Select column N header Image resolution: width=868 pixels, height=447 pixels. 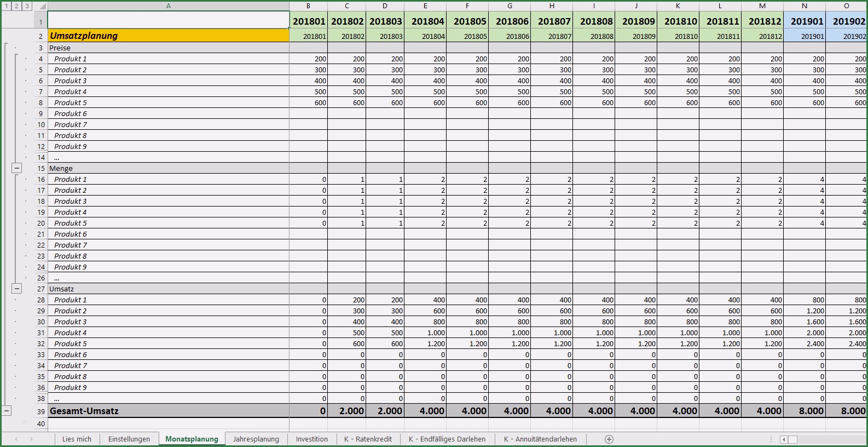tap(804, 6)
